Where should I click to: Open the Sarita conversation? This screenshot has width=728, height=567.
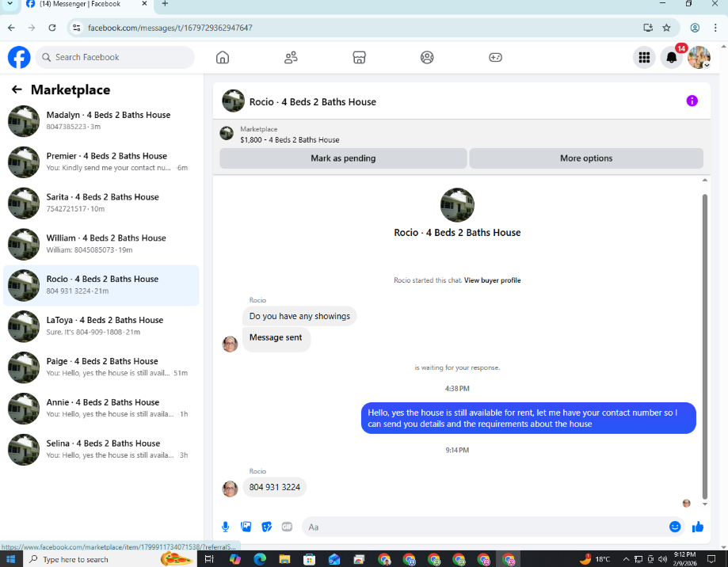101,204
